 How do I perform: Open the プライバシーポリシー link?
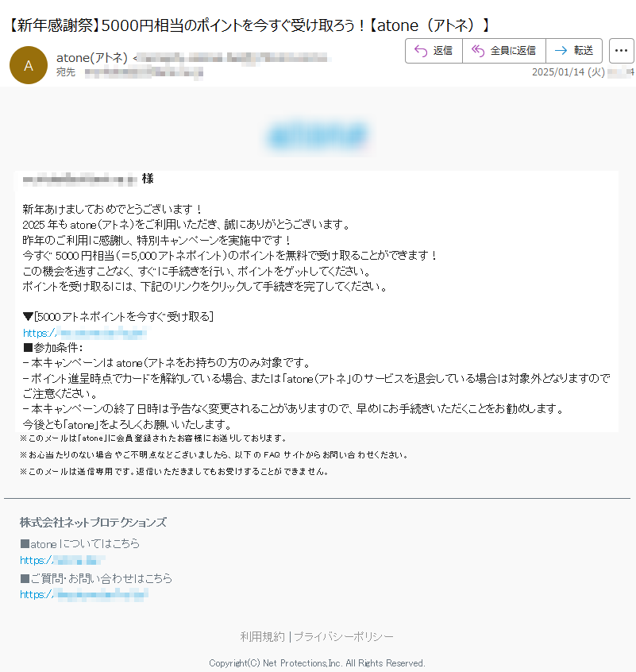click(344, 636)
